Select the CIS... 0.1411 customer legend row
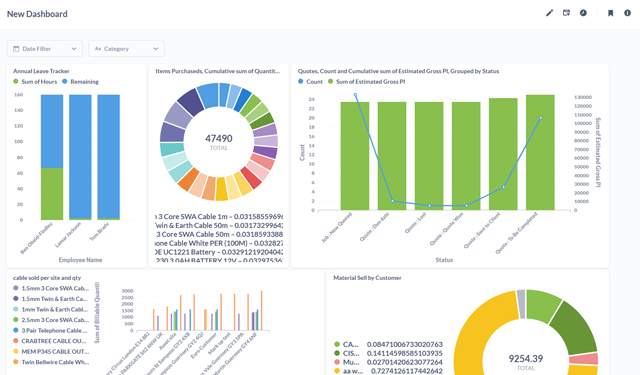The width and height of the screenshot is (640, 375). pyautogui.click(x=388, y=353)
